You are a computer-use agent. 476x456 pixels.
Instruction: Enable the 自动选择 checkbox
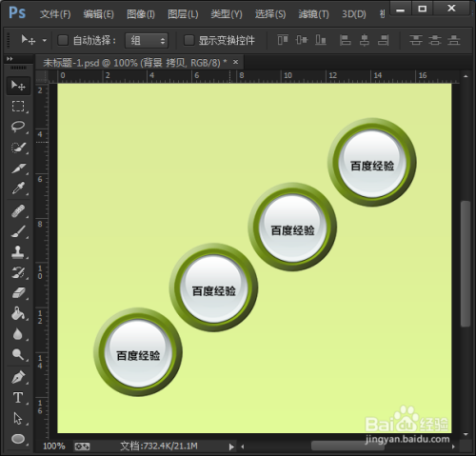click(x=63, y=40)
